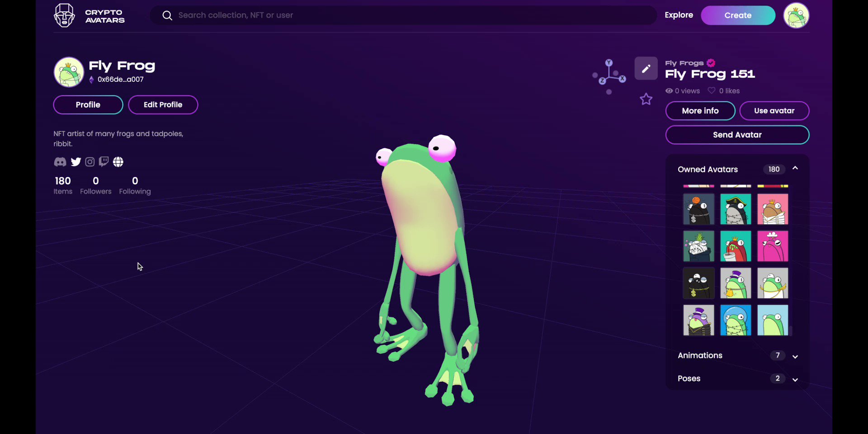Visit the website via globe icon
This screenshot has height=434, width=868.
[118, 162]
